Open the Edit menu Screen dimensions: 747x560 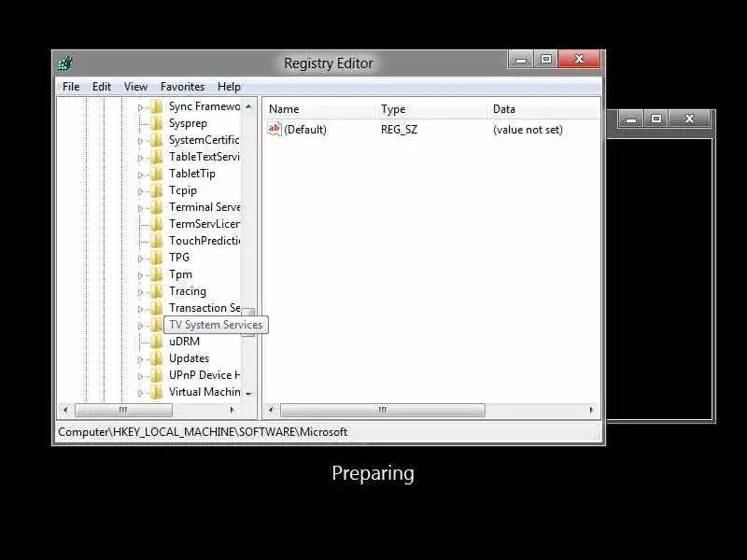102,87
